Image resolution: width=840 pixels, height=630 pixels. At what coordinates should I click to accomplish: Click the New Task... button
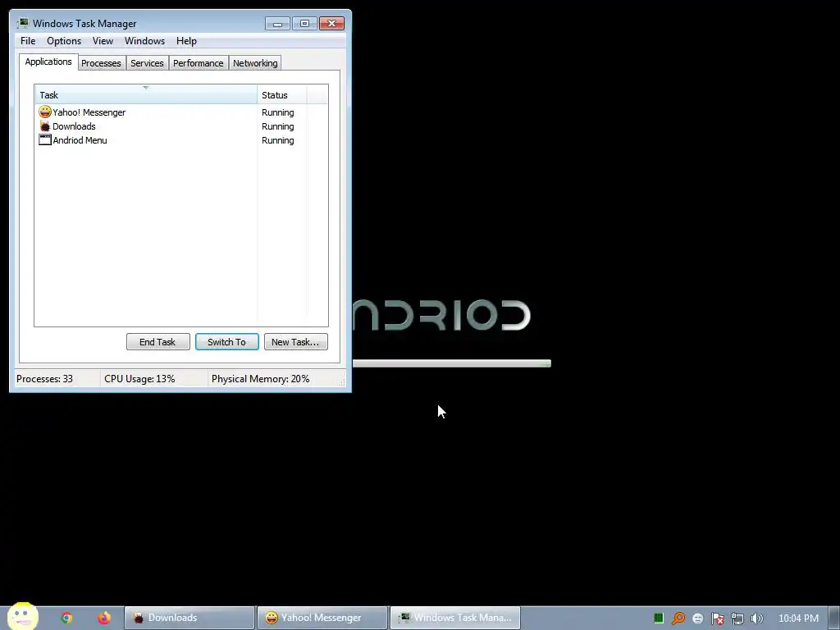pos(295,342)
